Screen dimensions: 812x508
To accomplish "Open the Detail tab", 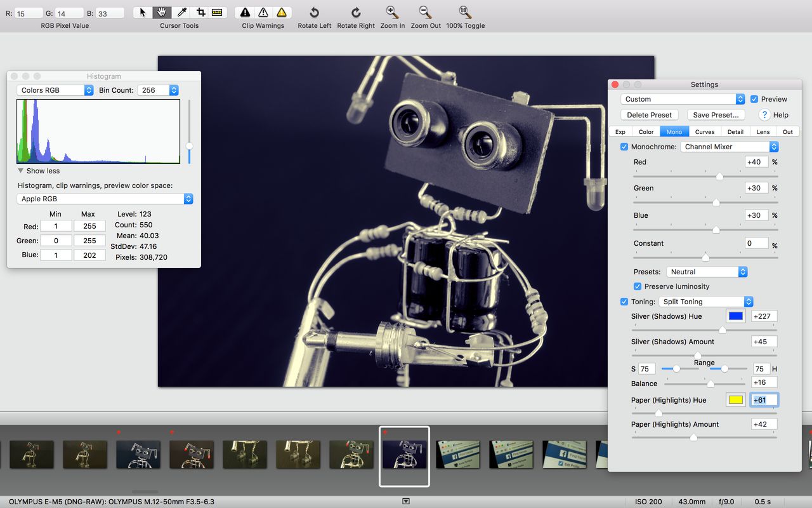I will (735, 131).
